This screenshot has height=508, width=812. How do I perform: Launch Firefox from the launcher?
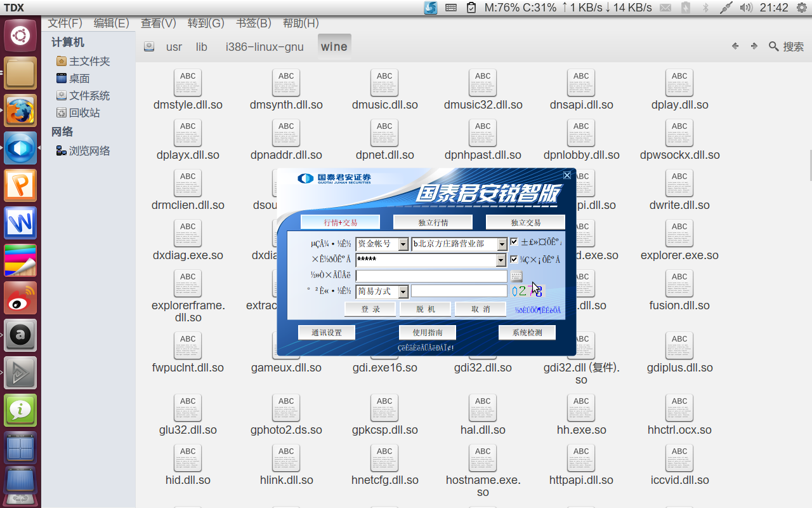click(20, 111)
